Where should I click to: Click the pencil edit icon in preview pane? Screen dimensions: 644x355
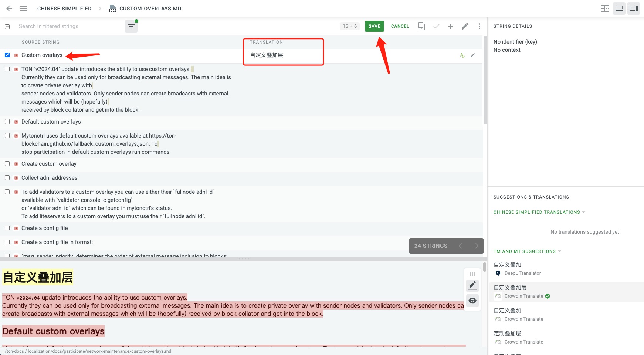coord(472,285)
